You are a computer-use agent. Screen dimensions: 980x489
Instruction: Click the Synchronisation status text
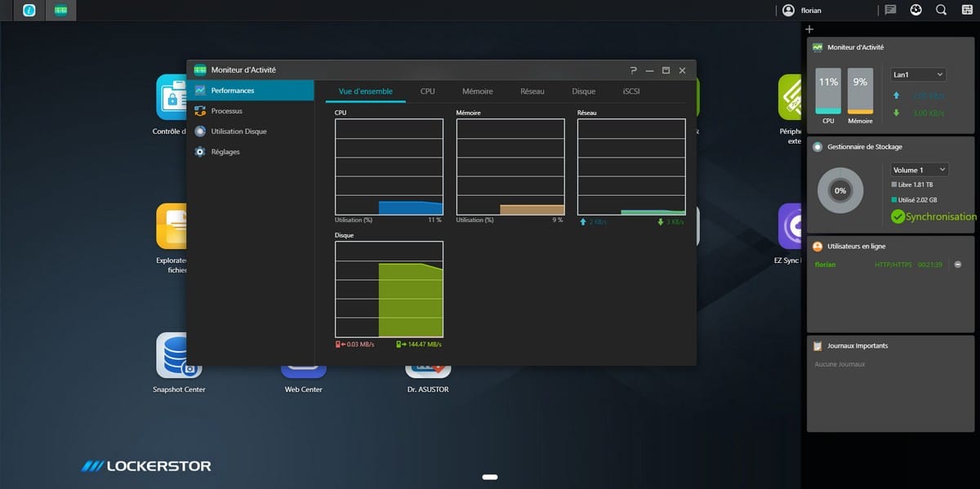click(941, 216)
